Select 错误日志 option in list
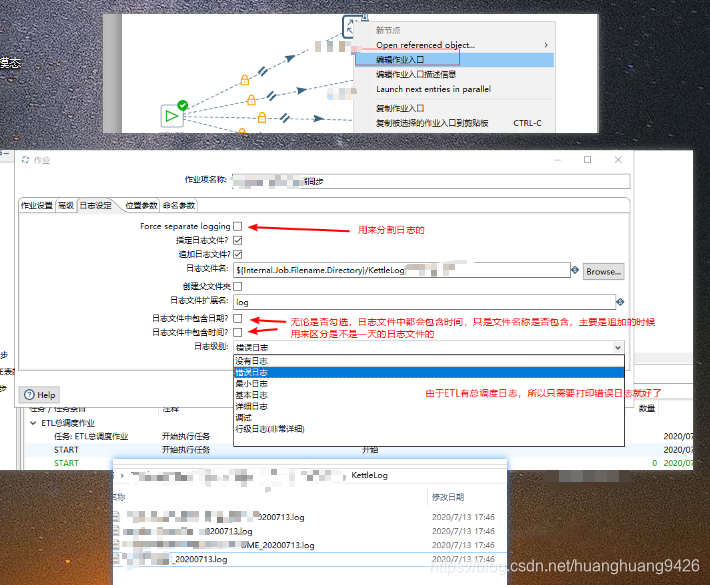Screen dimensions: 710x585 click(429, 372)
